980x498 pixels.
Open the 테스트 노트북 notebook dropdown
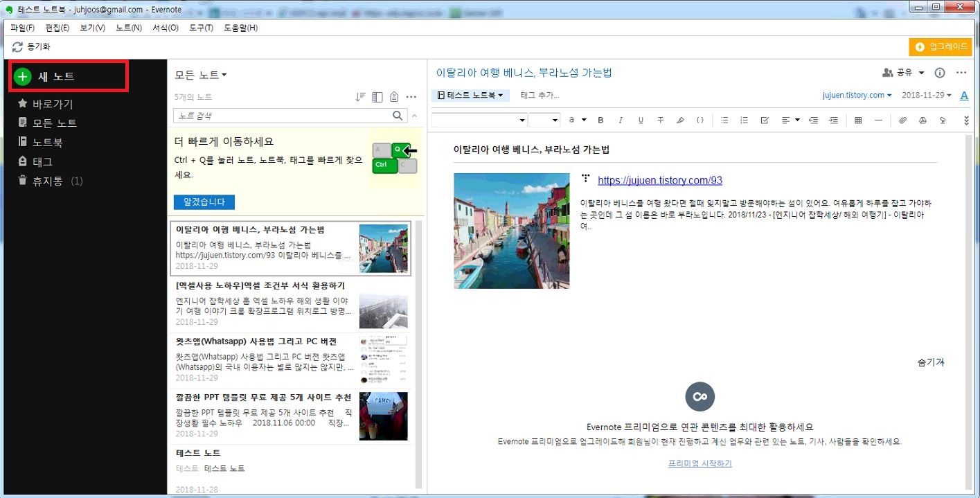pos(470,95)
